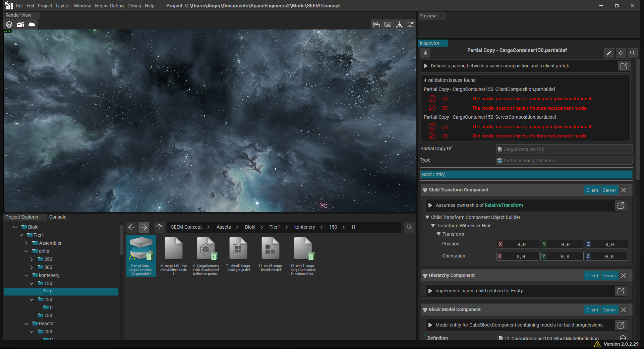The image size is (644, 349).
Task: Open the Engine Debug menu
Action: [109, 6]
